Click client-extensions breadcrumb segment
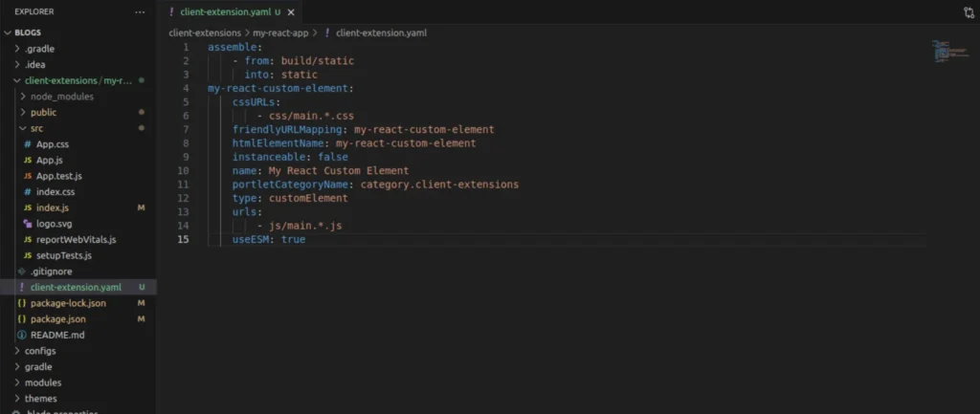Image resolution: width=980 pixels, height=414 pixels. tap(205, 33)
